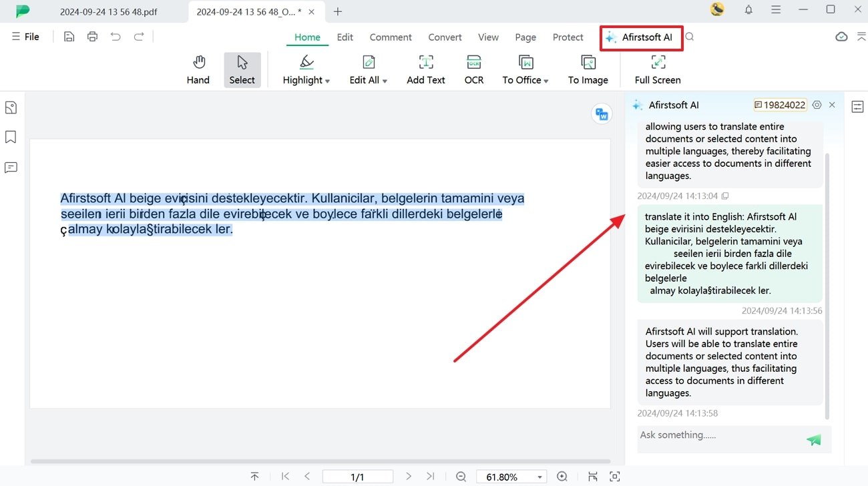The height and width of the screenshot is (486, 868).
Task: Switch to the Home tab
Action: 307,37
